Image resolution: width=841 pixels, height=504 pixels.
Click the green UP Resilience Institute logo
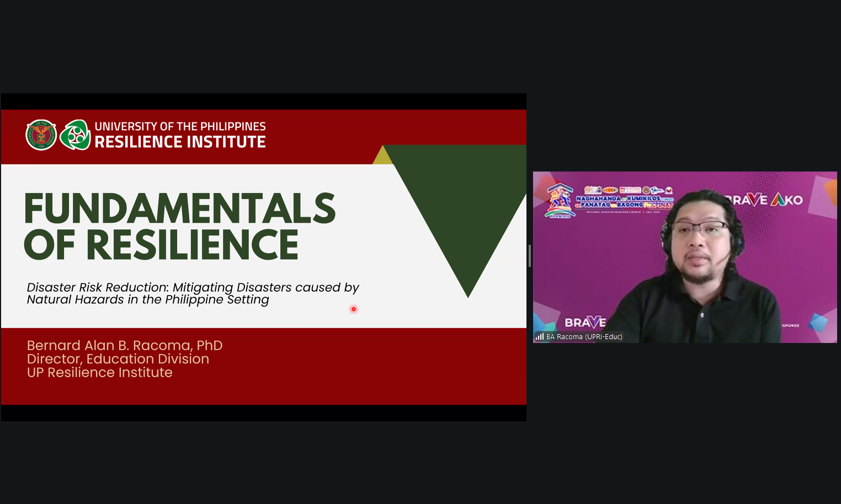pos(75,135)
